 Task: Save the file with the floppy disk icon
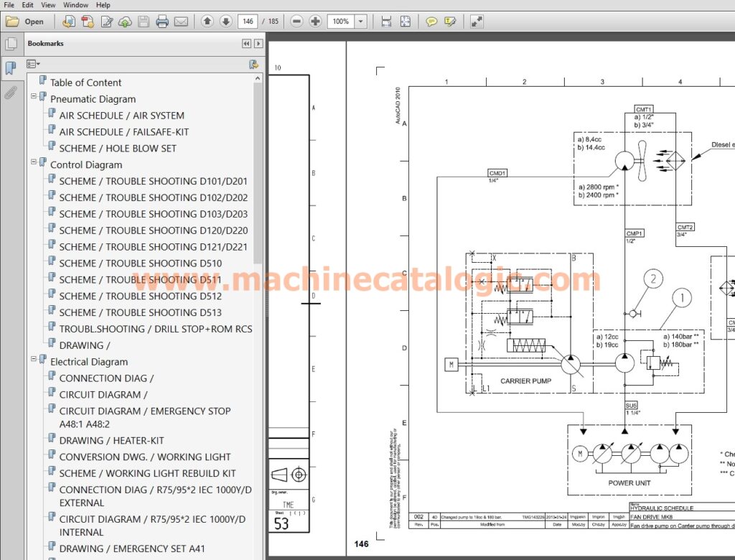144,21
